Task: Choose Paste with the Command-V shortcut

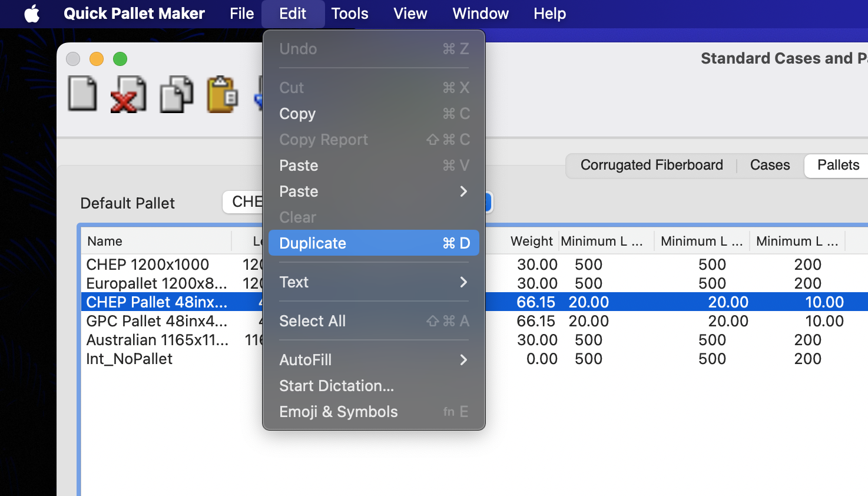Action: click(374, 166)
